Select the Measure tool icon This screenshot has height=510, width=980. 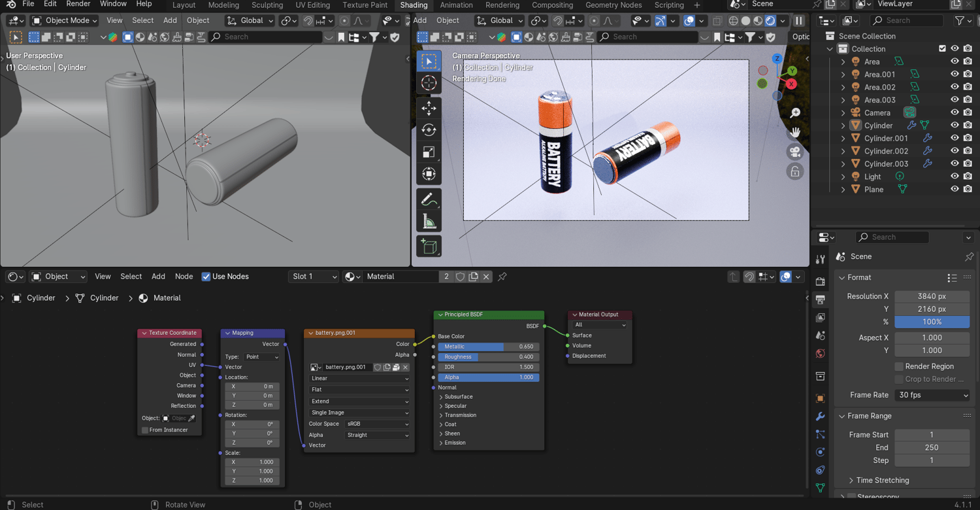tap(429, 222)
